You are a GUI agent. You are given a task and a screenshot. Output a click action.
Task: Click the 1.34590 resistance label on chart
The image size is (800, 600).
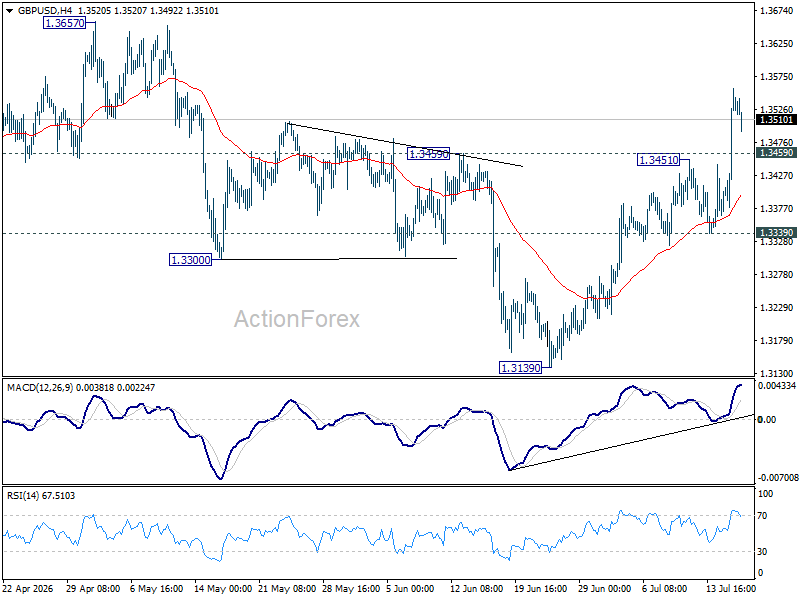429,154
